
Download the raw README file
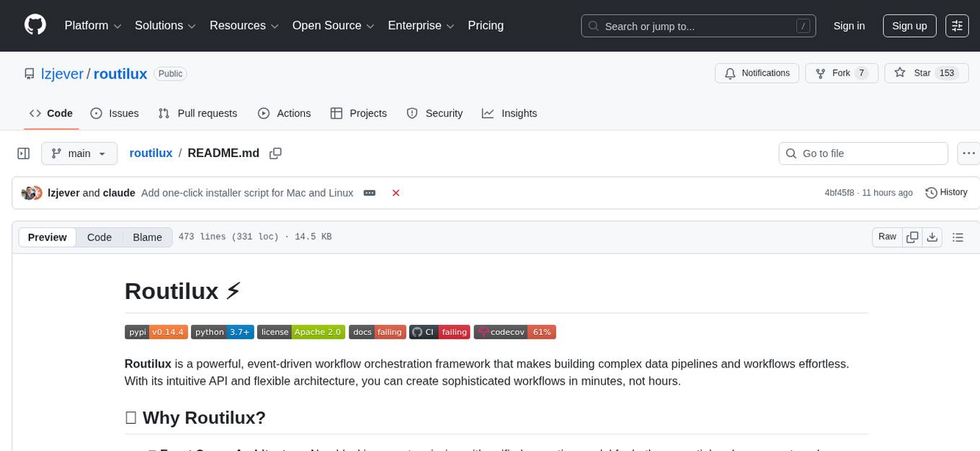coord(932,236)
